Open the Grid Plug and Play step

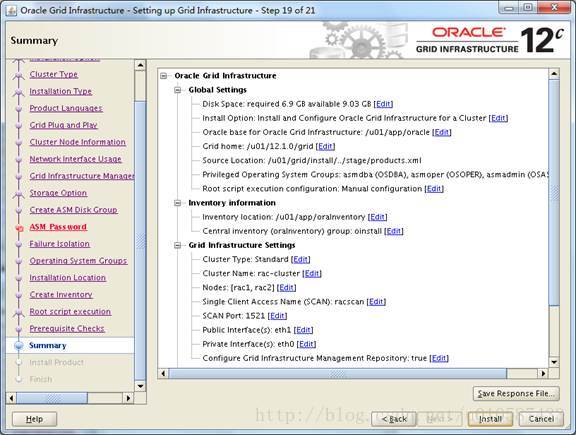63,125
